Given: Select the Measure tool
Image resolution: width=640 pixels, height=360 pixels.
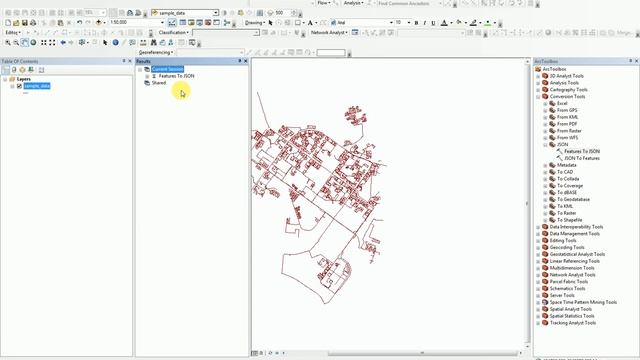Looking at the screenshot, I should click(x=143, y=42).
